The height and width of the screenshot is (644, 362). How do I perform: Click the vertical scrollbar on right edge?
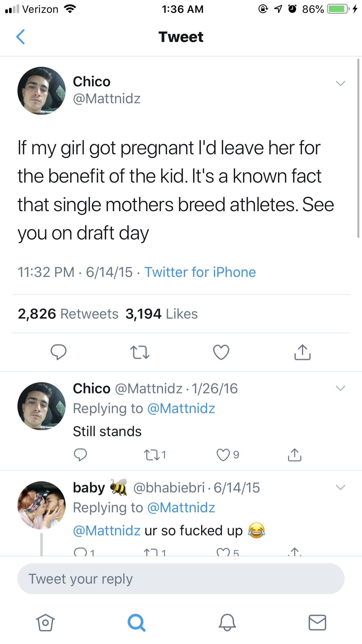[x=358, y=149]
